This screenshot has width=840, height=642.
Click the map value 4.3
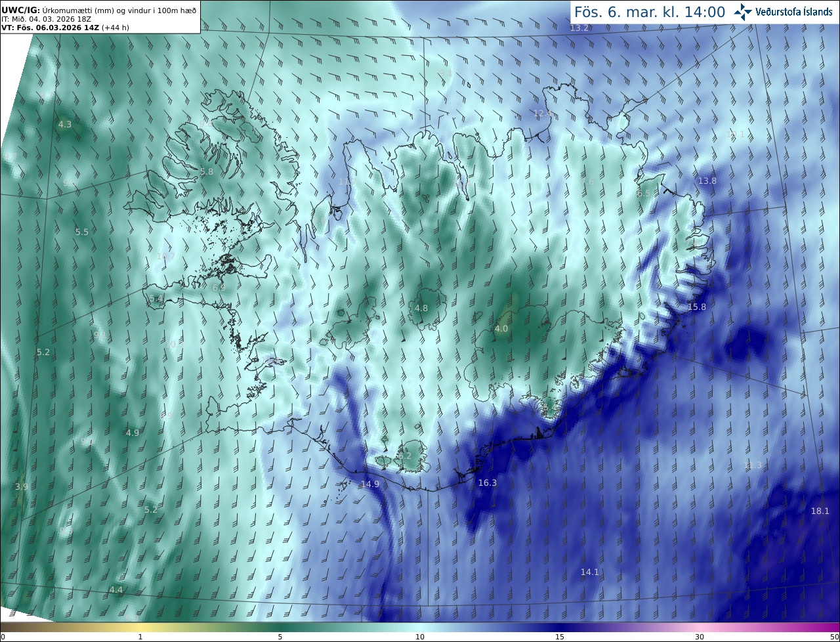pos(64,124)
